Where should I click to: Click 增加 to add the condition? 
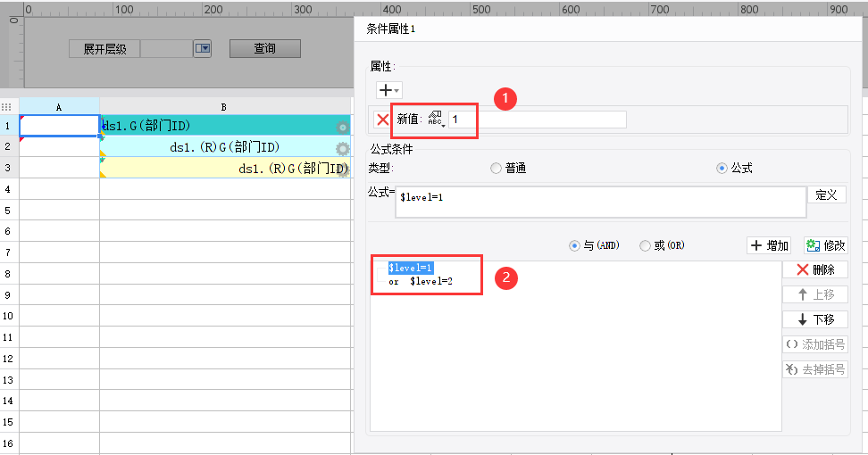[769, 245]
